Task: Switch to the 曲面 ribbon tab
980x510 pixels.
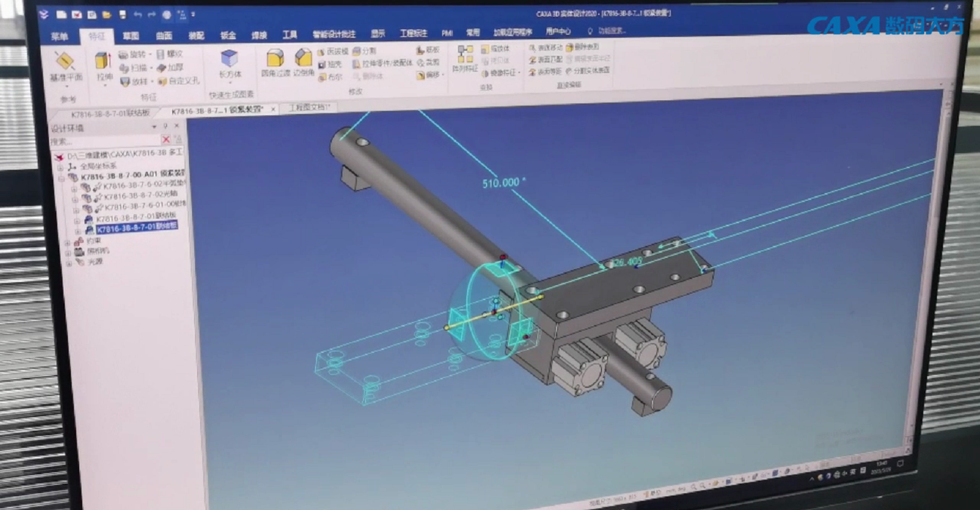Action: pyautogui.click(x=164, y=36)
